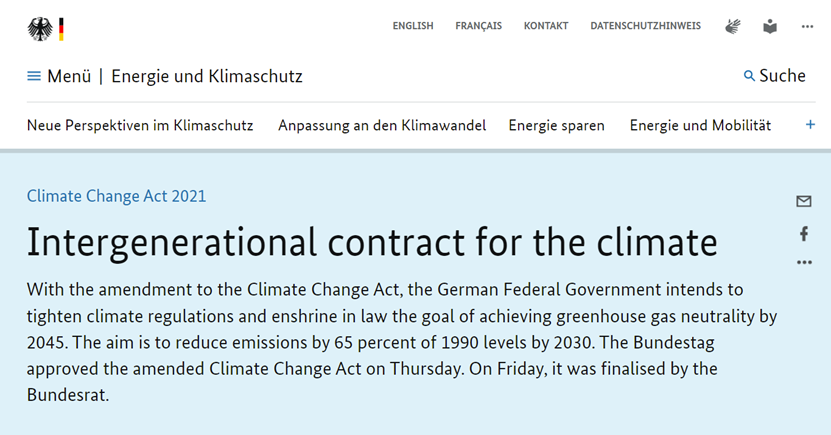Select Neue Perspektiven im Klimaschutz tab
This screenshot has height=435, width=831.
pyautogui.click(x=140, y=125)
